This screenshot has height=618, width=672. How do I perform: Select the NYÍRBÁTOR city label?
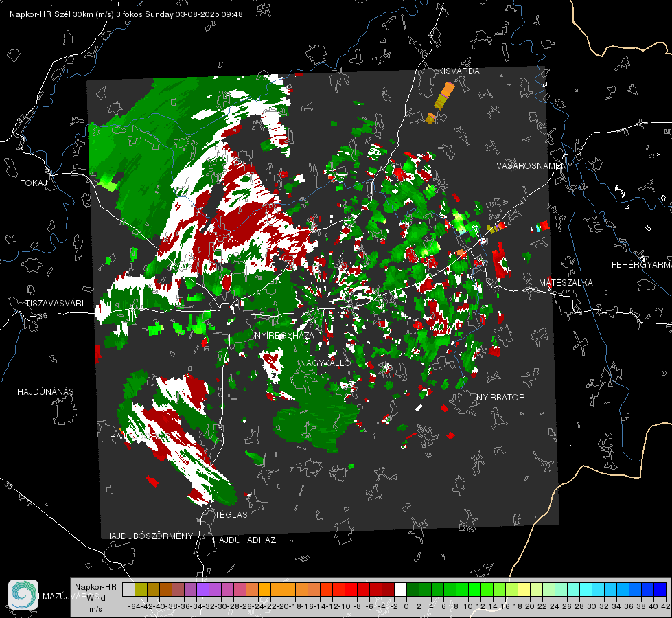500,398
